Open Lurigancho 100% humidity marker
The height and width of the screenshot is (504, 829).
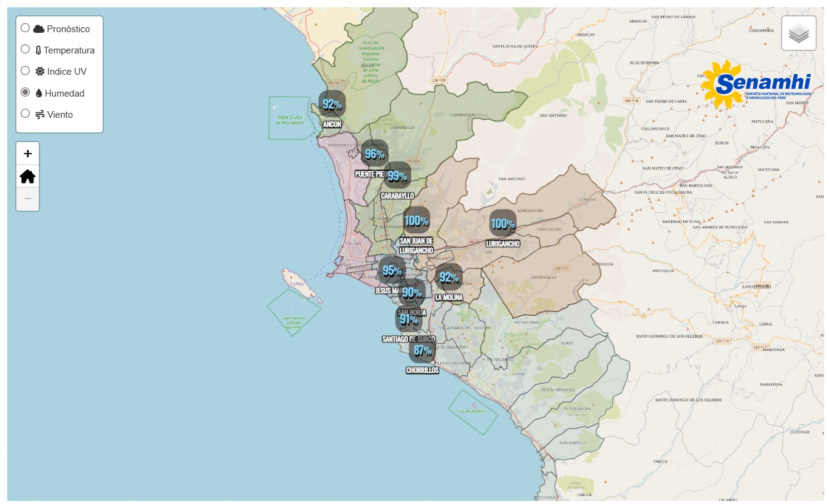pos(503,223)
